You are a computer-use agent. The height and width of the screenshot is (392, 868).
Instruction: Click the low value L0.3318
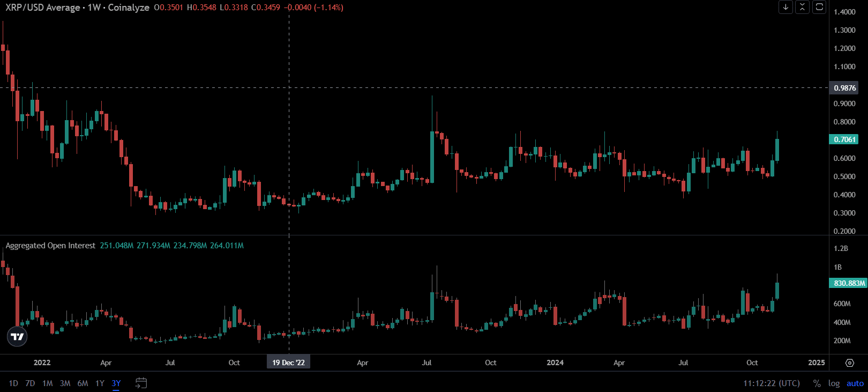[234, 8]
